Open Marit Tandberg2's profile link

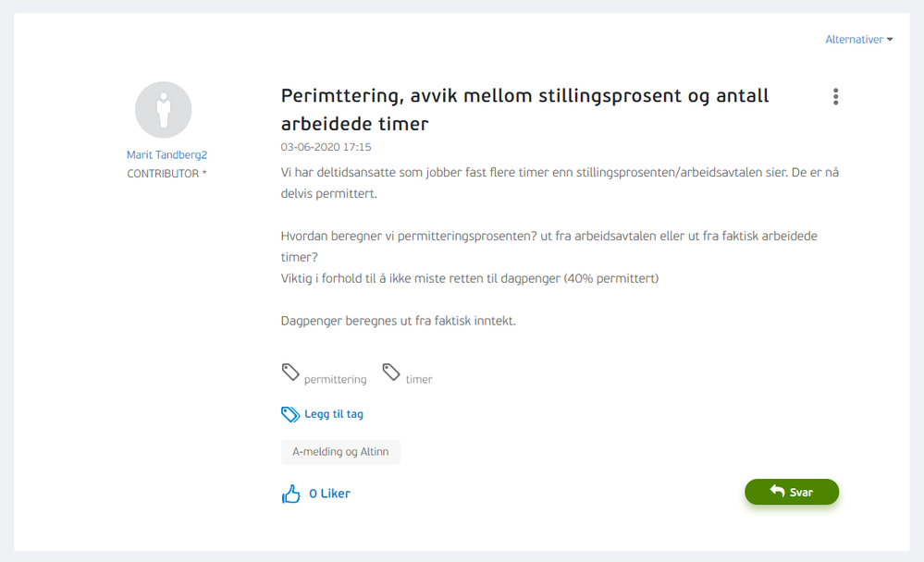[166, 154]
